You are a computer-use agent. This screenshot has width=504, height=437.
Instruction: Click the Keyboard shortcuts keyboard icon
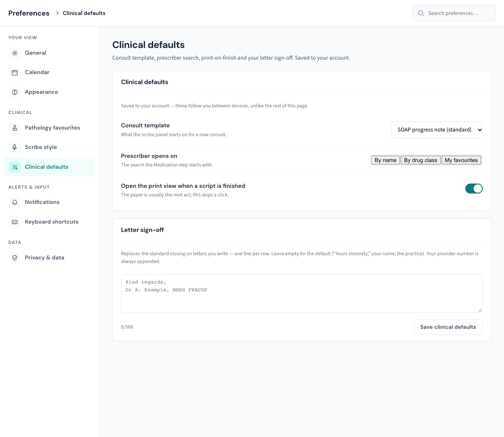click(x=15, y=222)
